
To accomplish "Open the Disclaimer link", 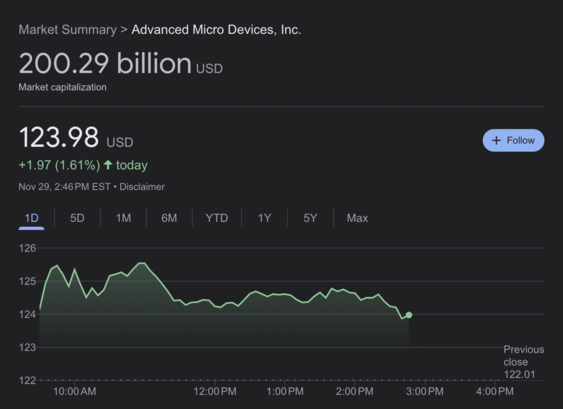I will tap(142, 187).
